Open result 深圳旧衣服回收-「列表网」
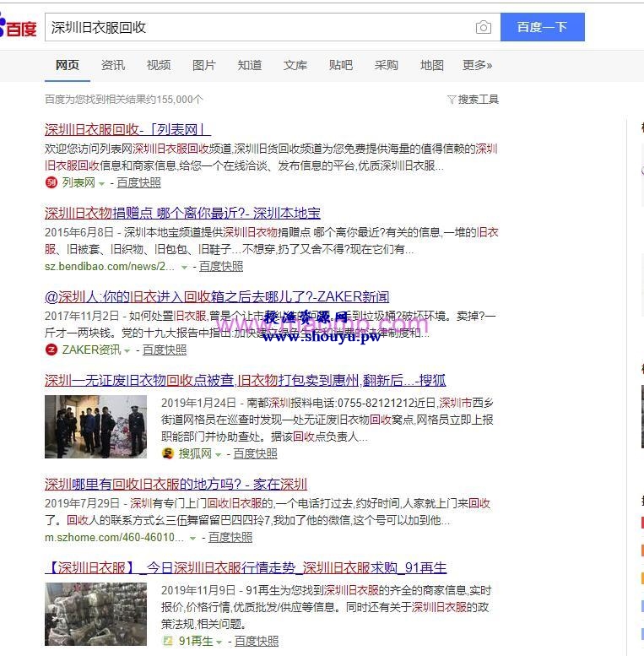644x656 pixels. pos(127,130)
